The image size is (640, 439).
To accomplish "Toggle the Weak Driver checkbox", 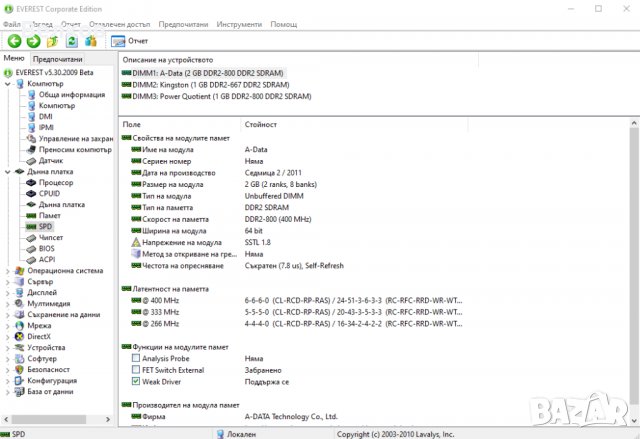I will click(x=136, y=381).
